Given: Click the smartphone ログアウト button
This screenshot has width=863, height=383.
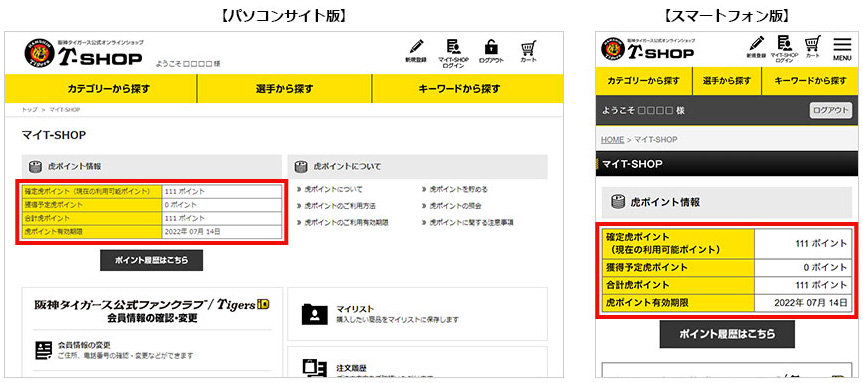Looking at the screenshot, I should click(831, 111).
